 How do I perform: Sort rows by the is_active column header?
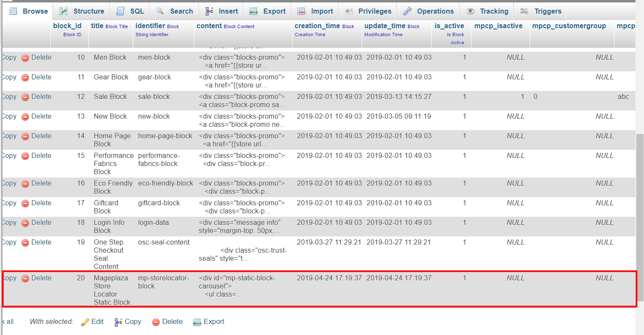(449, 26)
